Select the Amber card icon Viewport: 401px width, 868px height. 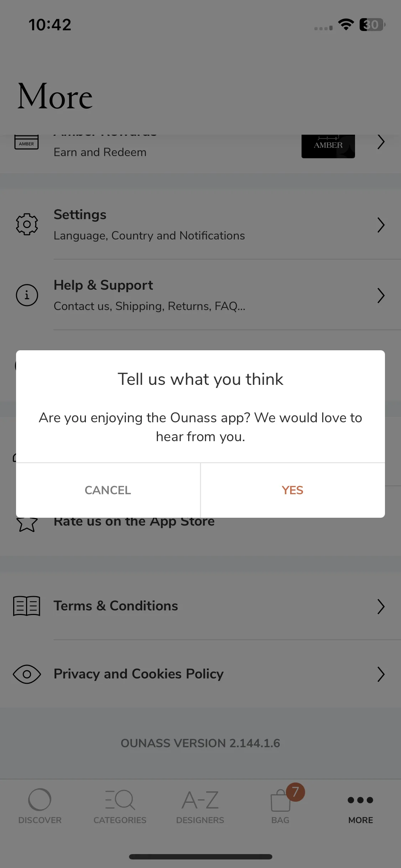click(x=27, y=142)
